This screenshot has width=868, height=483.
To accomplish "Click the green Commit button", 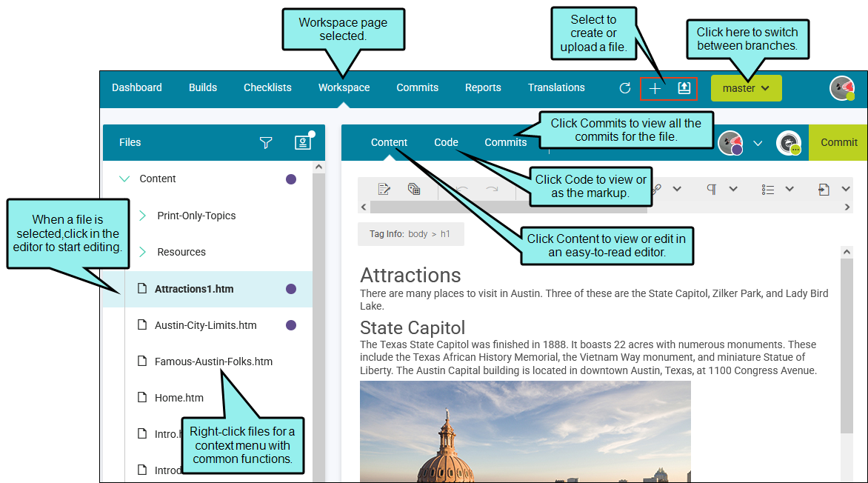I will [838, 142].
